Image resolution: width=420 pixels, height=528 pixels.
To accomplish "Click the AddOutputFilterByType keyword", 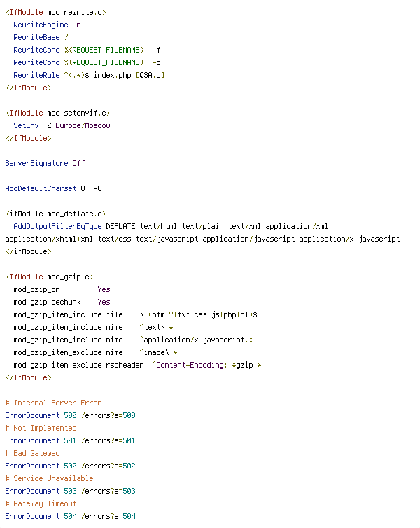I will [x=57, y=226].
